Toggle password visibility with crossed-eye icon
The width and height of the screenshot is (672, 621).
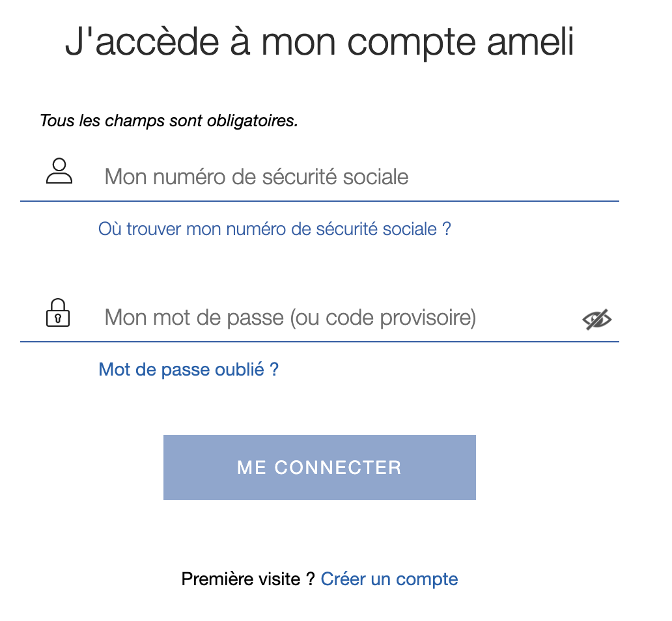[x=596, y=319]
